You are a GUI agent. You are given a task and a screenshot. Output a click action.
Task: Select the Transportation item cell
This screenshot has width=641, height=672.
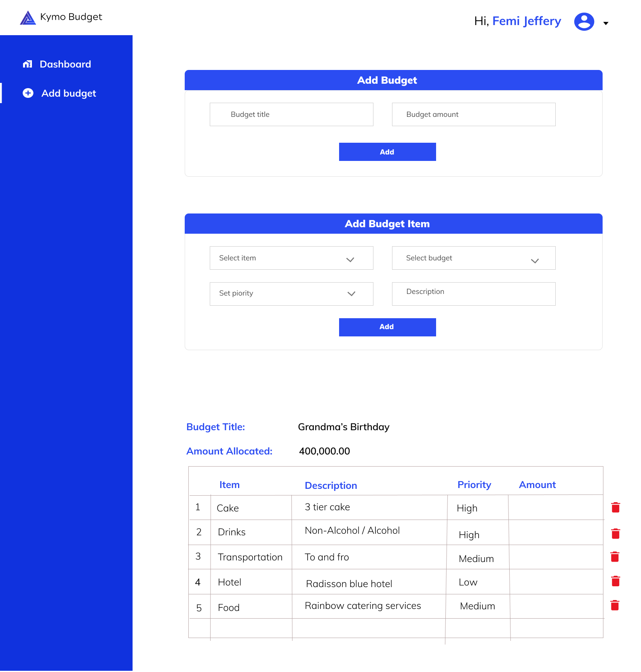pos(251,557)
